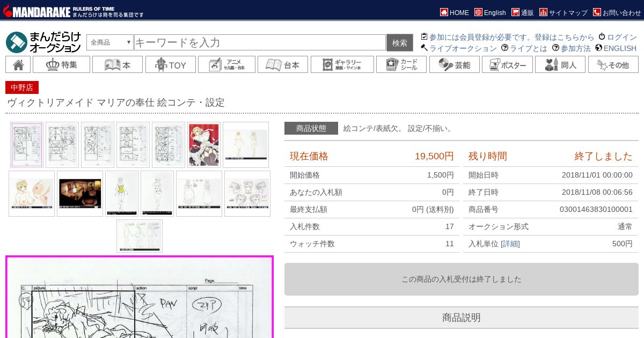Open the アニメ セル画・台本 category tab
Image resolution: width=644 pixels, height=338 pixels.
(226, 64)
